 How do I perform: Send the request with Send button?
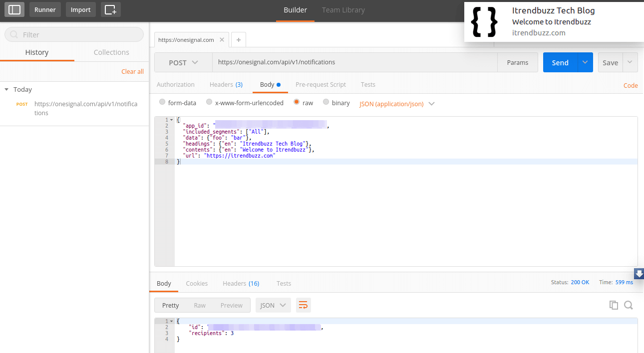560,62
